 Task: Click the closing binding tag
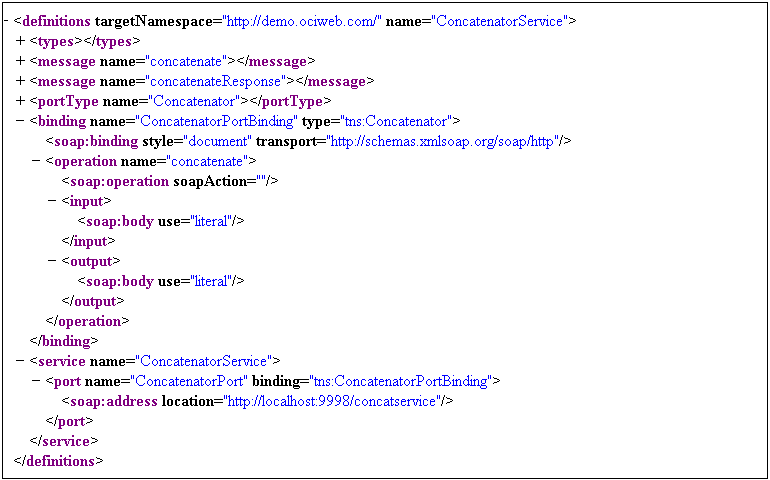(64, 341)
